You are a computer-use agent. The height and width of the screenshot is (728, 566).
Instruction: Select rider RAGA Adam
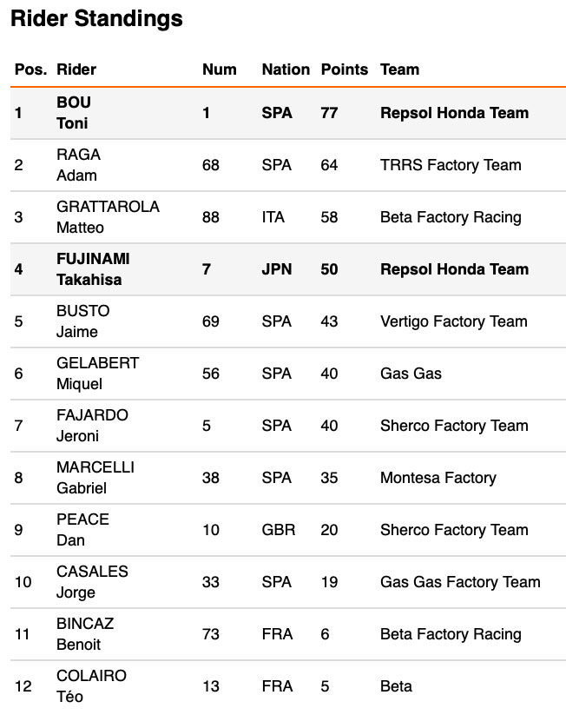tap(78, 165)
